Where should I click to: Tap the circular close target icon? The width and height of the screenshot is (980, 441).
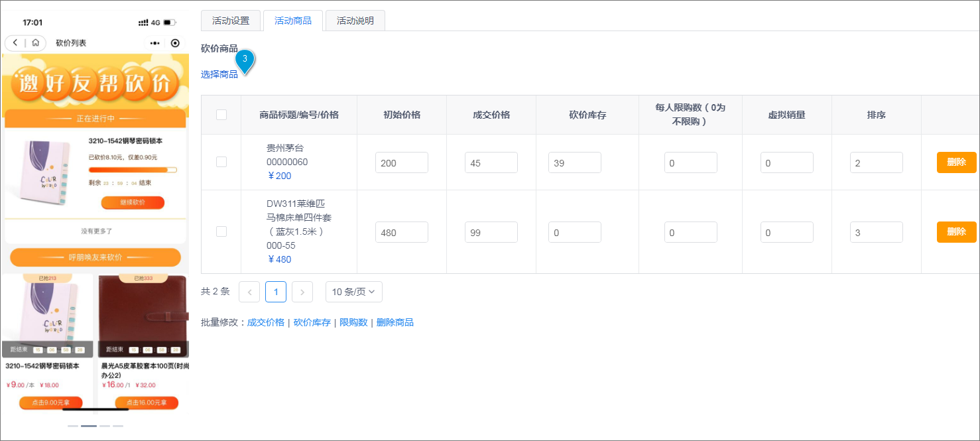click(175, 43)
